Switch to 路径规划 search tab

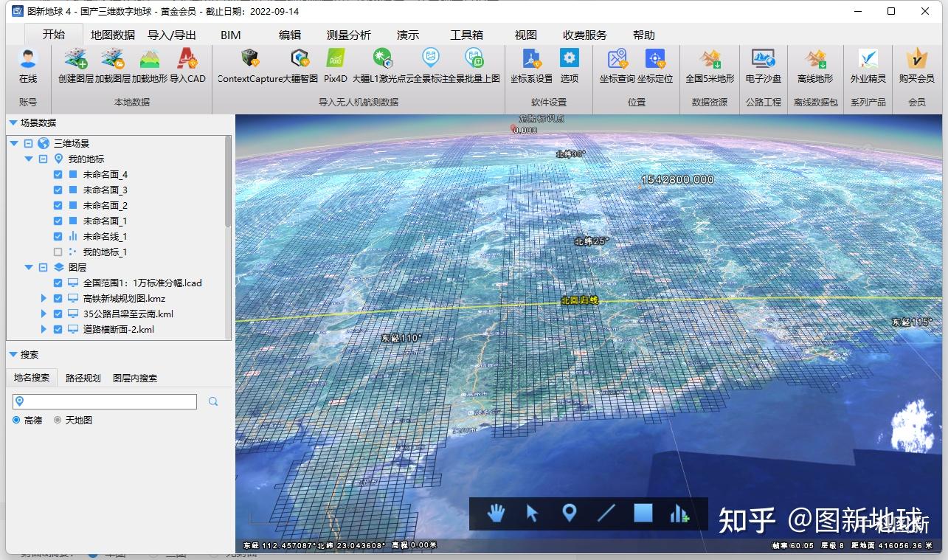[83, 378]
